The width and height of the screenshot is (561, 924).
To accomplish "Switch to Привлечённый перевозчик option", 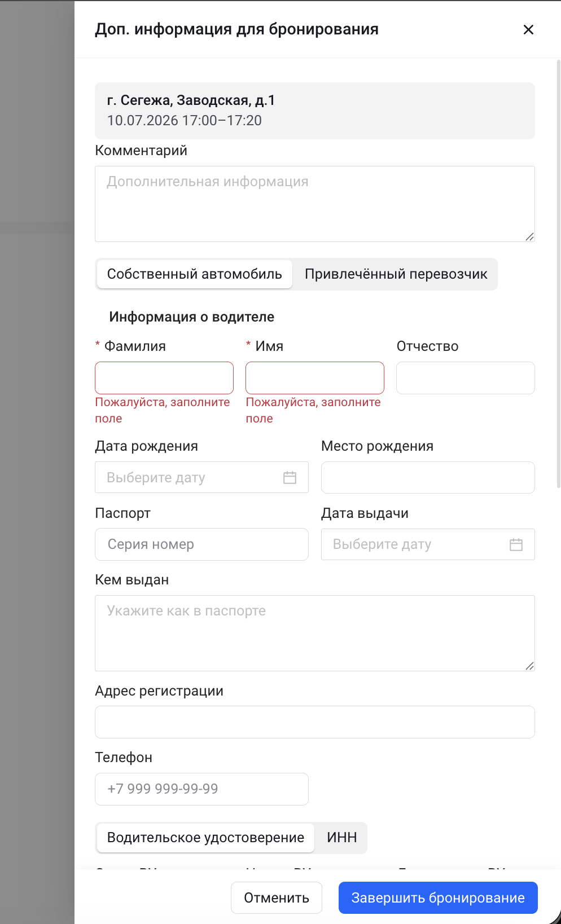I will click(x=396, y=274).
